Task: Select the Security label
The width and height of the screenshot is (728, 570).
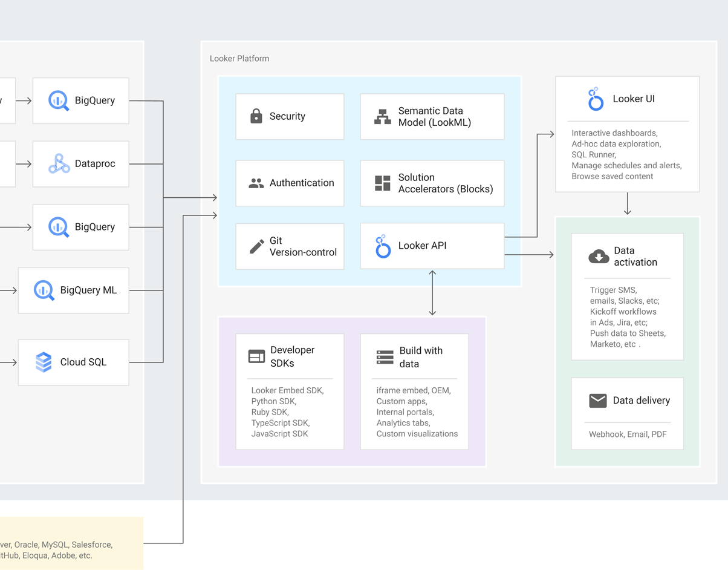Action: [x=287, y=116]
